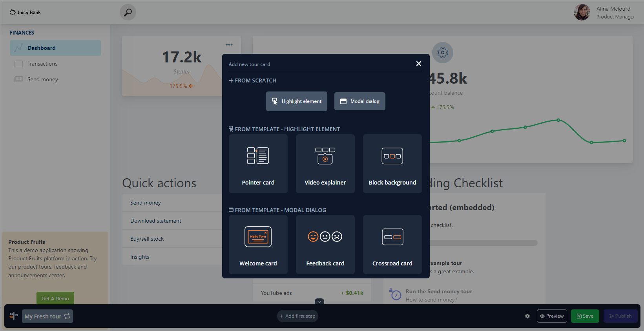Create a Highlight element card from scratch
644x331 pixels.
(x=297, y=101)
